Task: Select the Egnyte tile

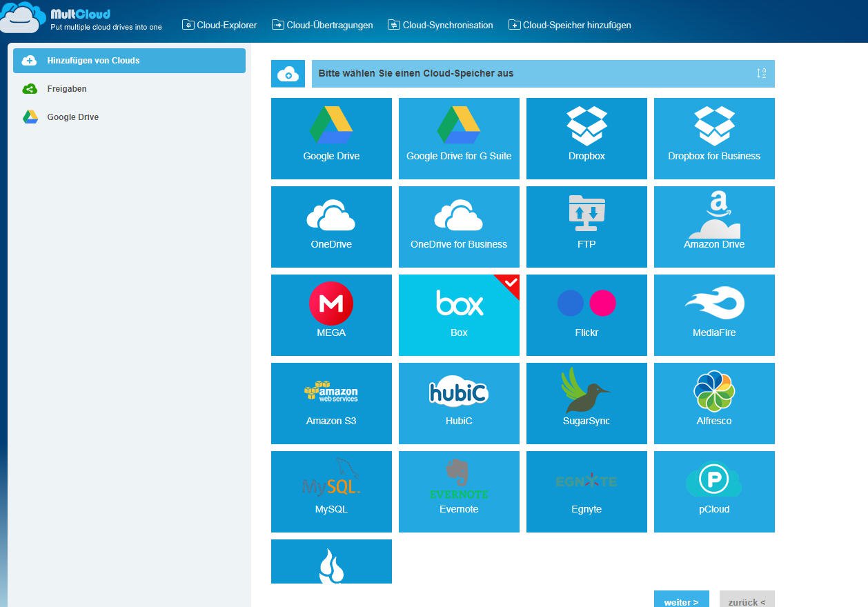Action: click(x=586, y=491)
